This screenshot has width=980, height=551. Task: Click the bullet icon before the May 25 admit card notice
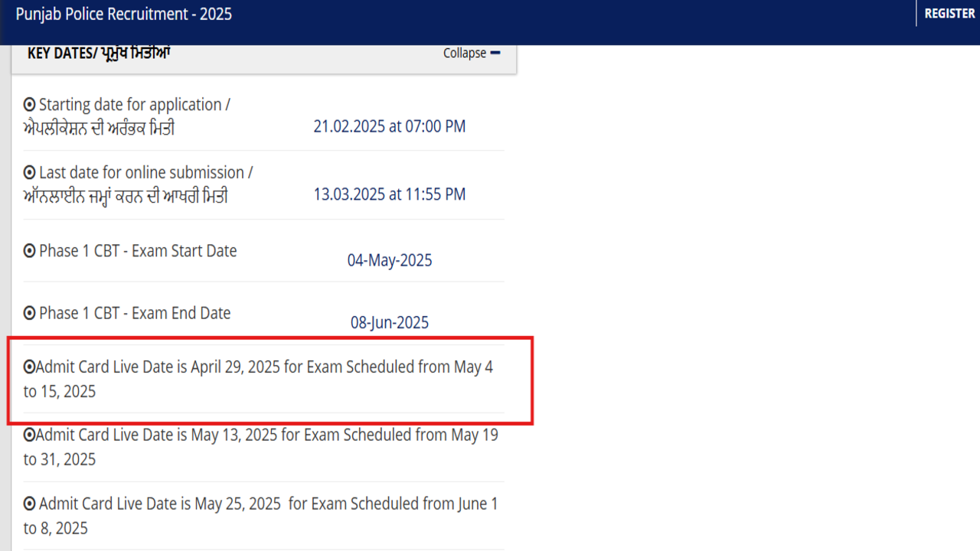(x=30, y=504)
